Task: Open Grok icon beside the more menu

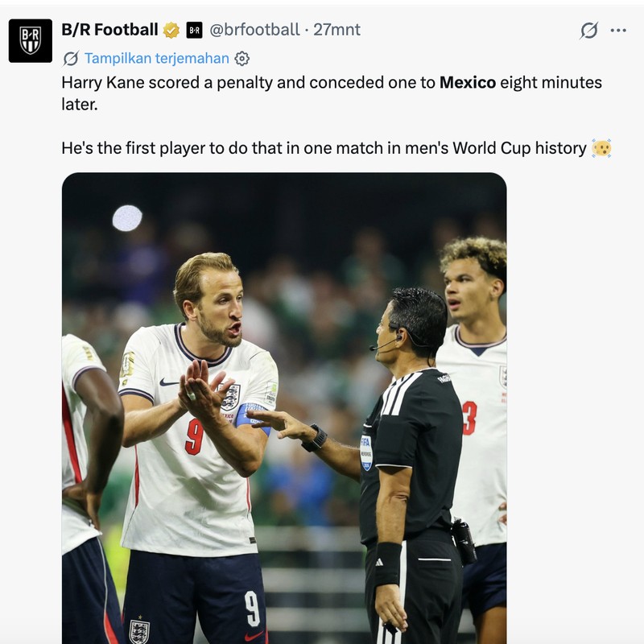Action: click(589, 30)
